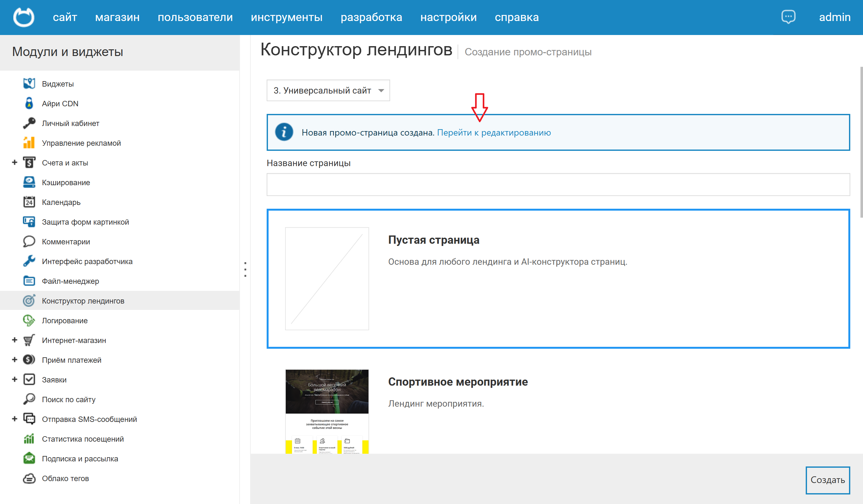Click the Спортивное мероприятие template title
This screenshot has width=863, height=504.
(458, 382)
